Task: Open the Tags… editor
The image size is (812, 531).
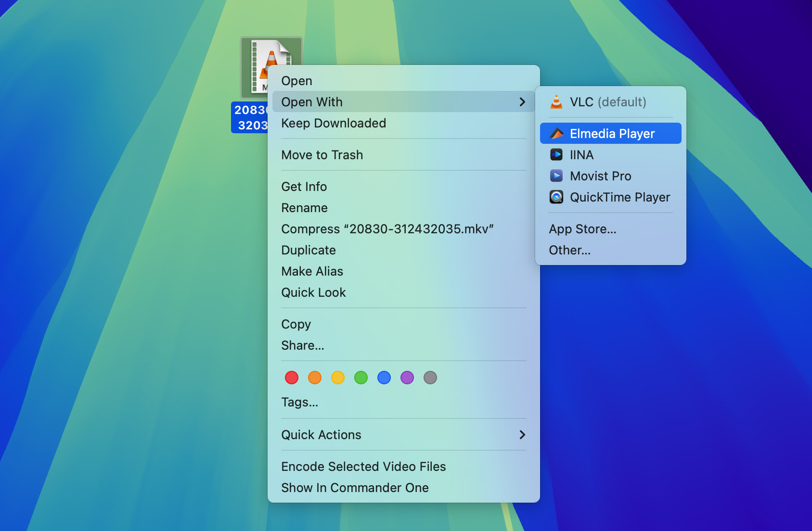Action: click(299, 402)
